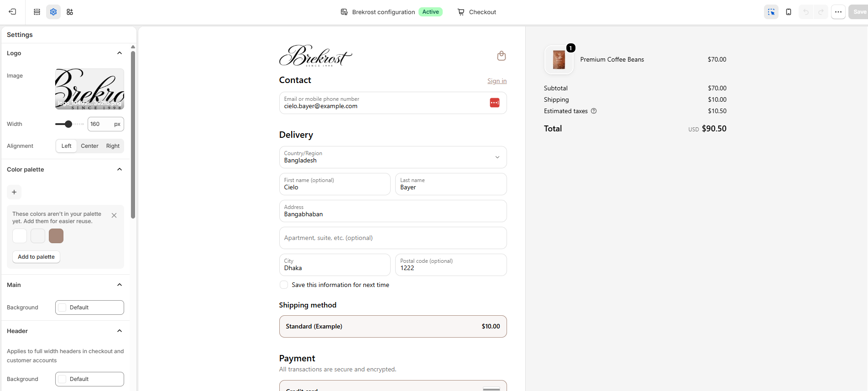The height and width of the screenshot is (391, 868).
Task: Open the Apps panel icon
Action: (x=70, y=12)
